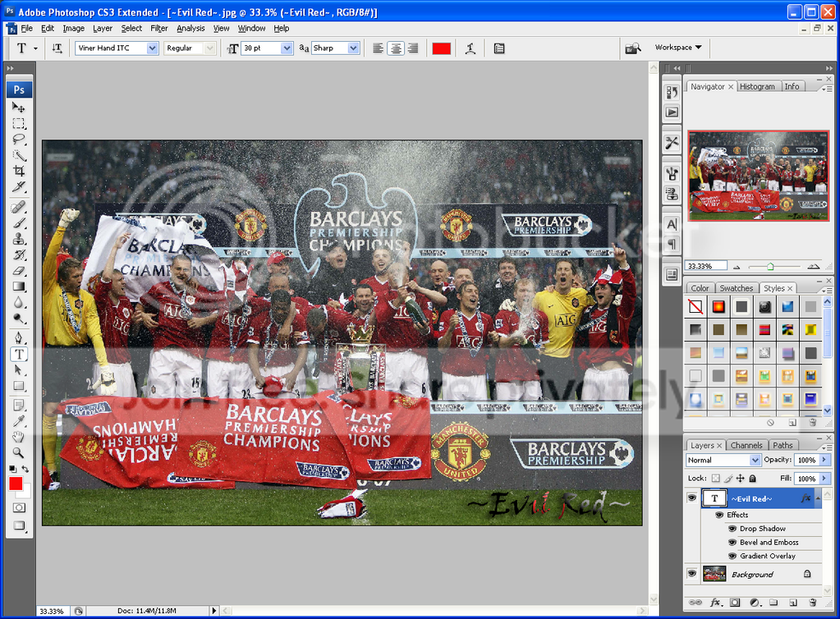
Task: Add a layer mask
Action: coord(734,603)
